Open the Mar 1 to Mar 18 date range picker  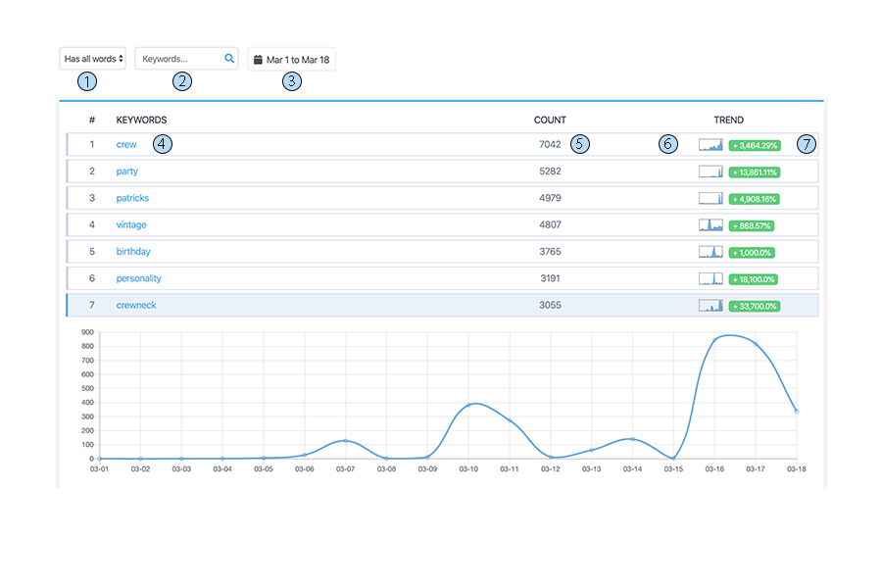point(291,58)
